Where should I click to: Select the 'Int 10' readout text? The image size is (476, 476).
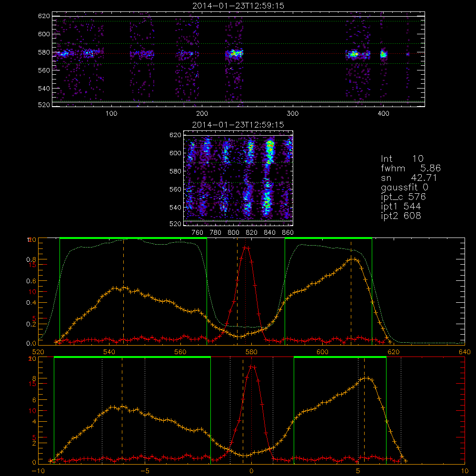pos(402,159)
